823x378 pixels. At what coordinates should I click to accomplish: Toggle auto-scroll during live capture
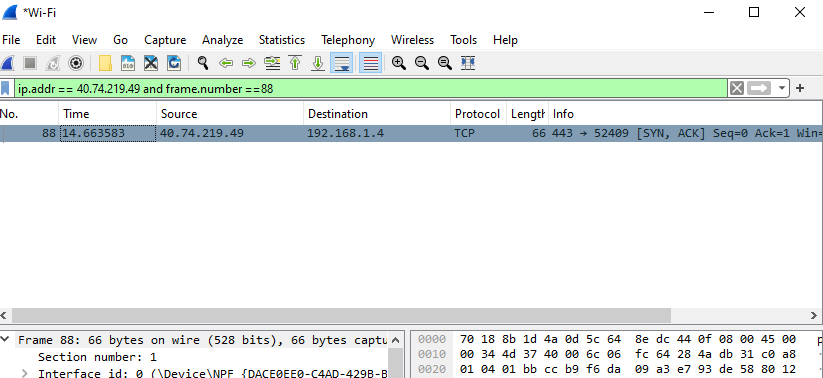tap(342, 64)
